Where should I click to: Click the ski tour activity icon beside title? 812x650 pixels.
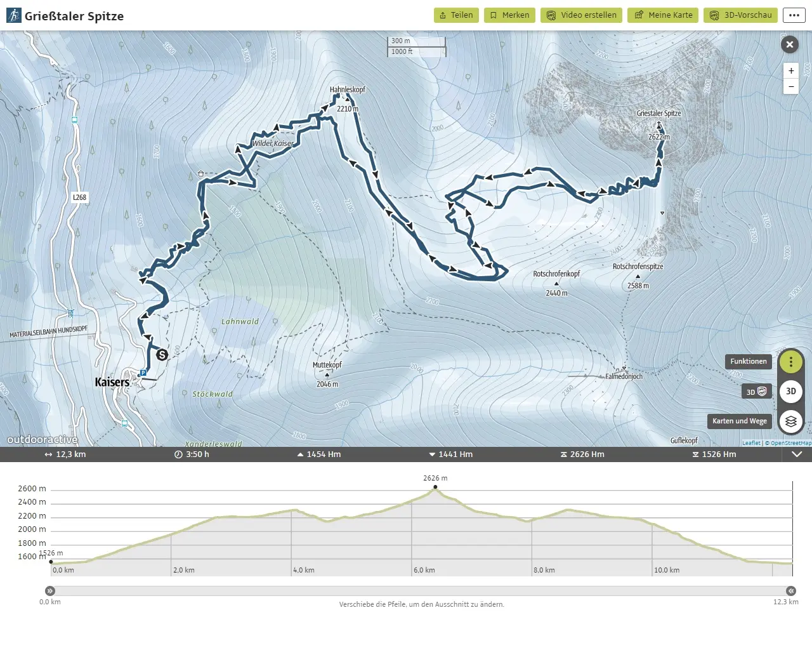13,15
